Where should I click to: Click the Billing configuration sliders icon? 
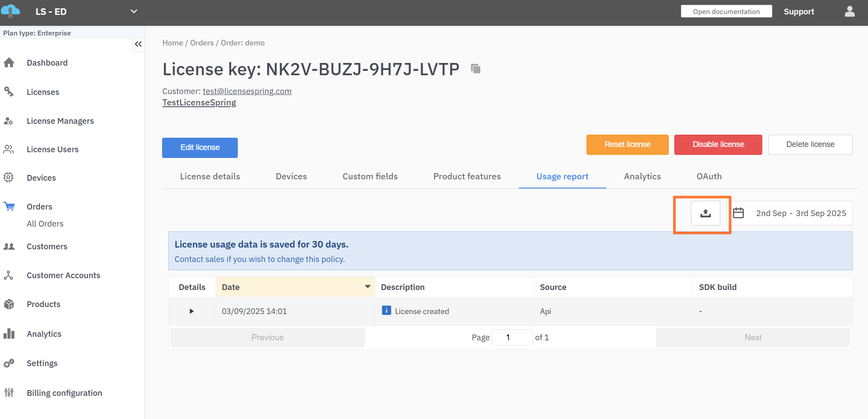(x=9, y=393)
